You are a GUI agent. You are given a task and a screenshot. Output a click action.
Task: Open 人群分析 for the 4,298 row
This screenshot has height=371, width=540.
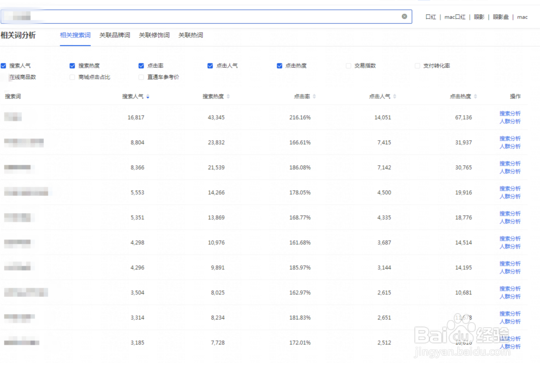coord(510,246)
